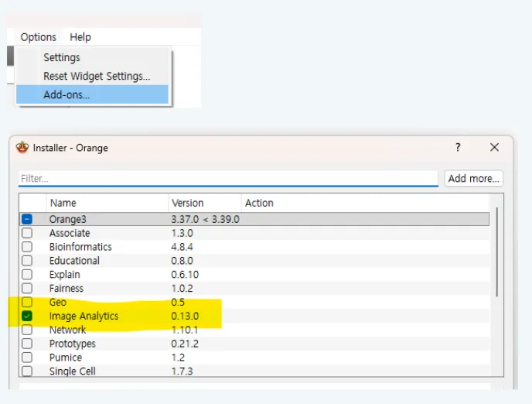Close the Installer - Orange dialog

494,147
